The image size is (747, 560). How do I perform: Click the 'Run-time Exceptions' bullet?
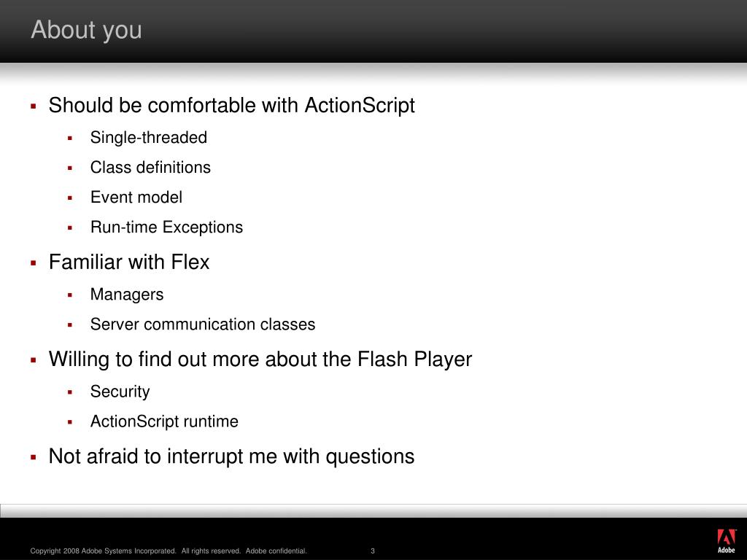point(167,227)
